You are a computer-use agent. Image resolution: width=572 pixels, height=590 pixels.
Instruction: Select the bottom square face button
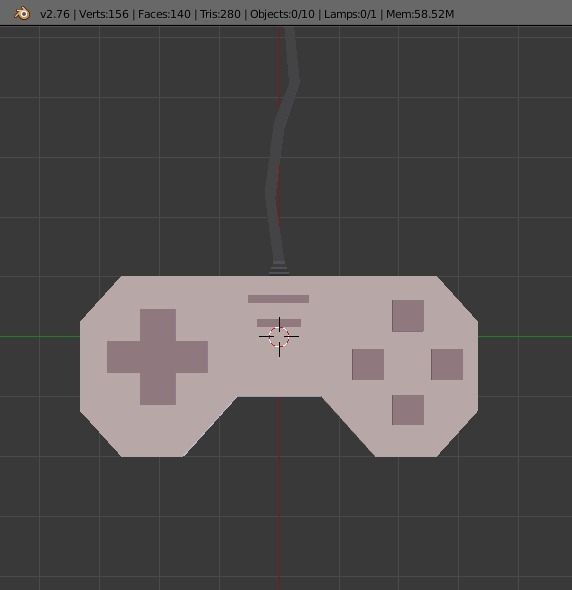408,410
